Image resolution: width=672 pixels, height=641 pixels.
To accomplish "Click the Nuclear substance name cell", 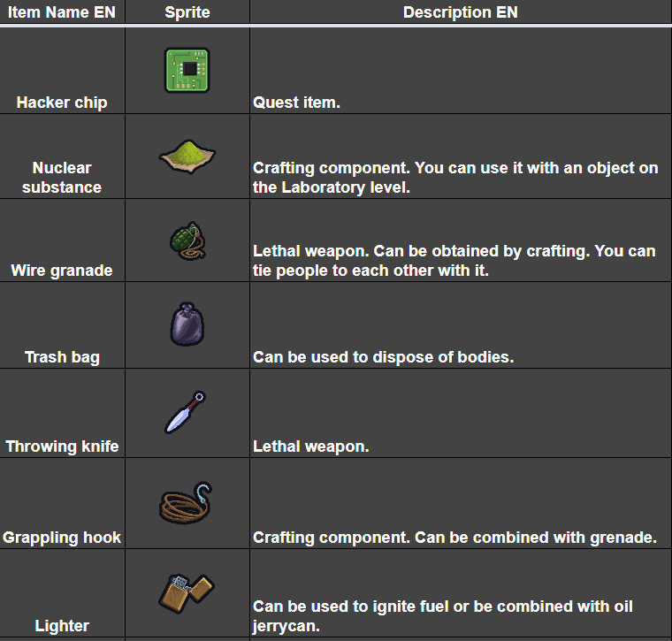I will 62,177.
